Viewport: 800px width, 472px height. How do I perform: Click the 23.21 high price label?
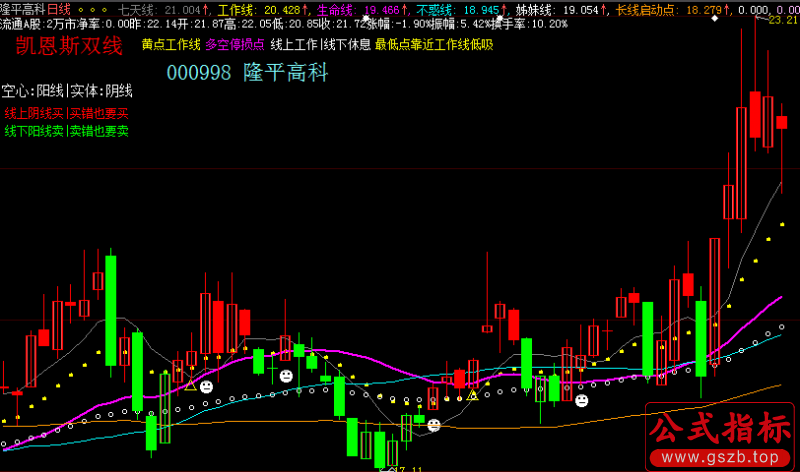coord(781,21)
